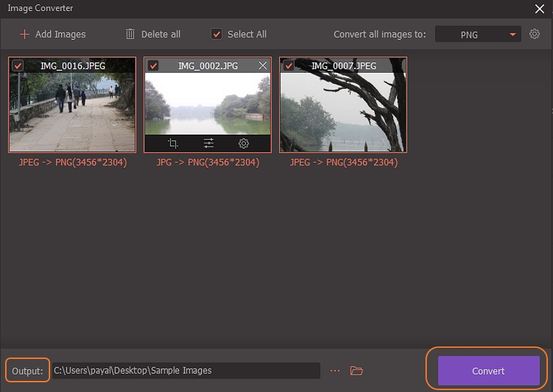
Task: Click the plus icon to add images
Action: point(24,34)
